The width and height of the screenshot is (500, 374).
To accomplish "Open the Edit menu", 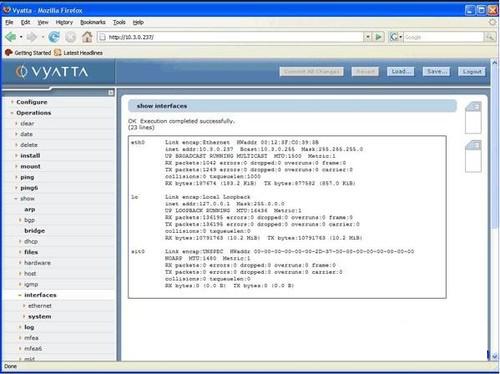I will pyautogui.click(x=25, y=22).
